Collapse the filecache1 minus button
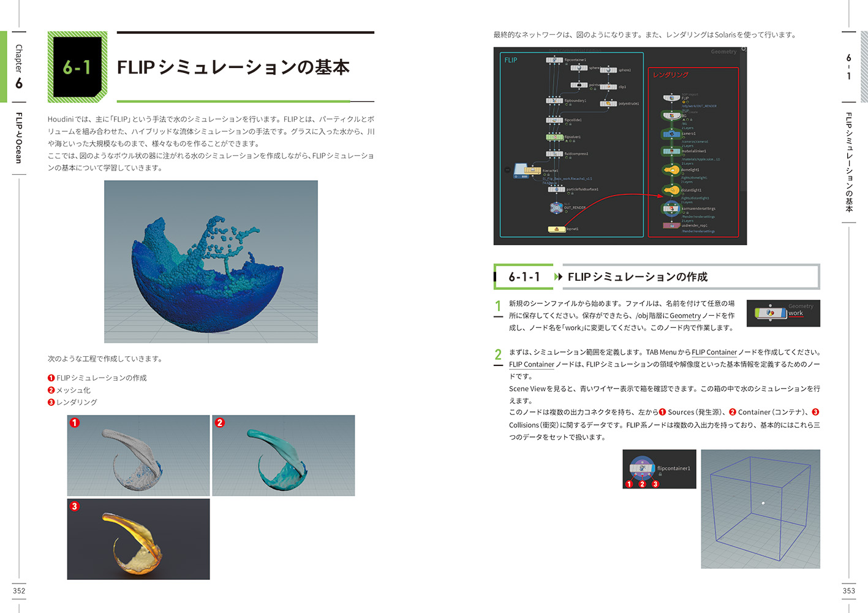 [507, 170]
